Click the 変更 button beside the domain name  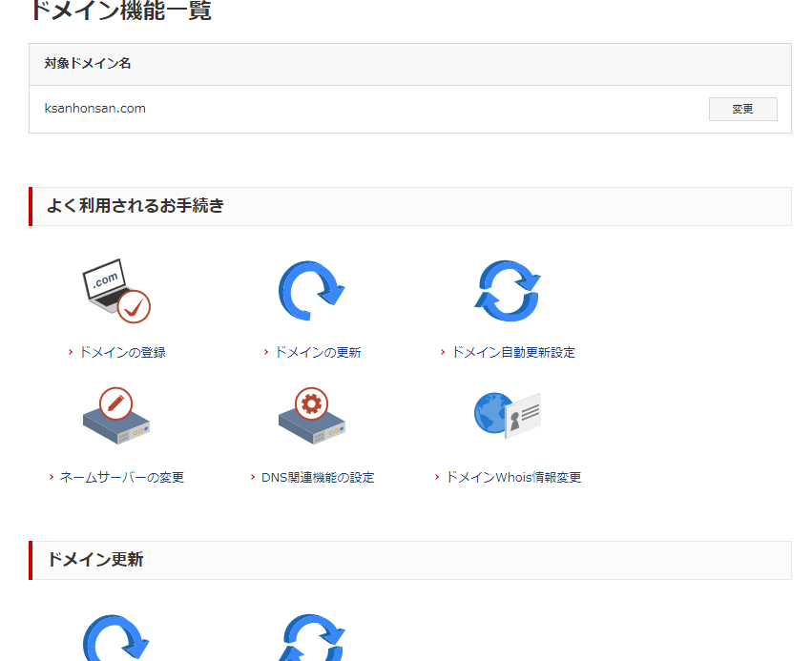[x=742, y=109]
